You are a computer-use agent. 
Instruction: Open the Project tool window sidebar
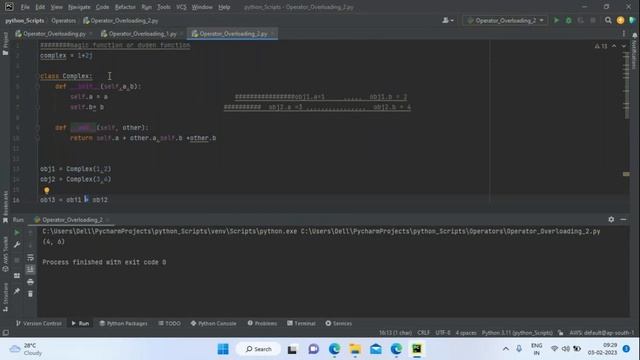5,44
